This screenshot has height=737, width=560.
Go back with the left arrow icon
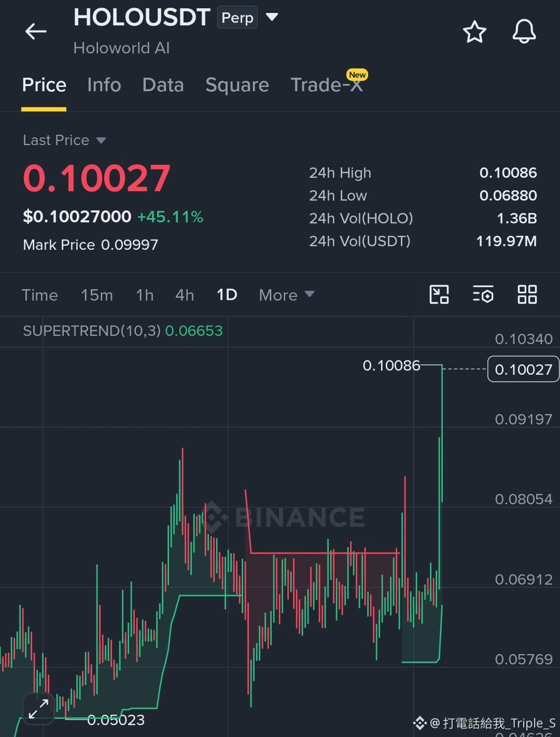[36, 32]
